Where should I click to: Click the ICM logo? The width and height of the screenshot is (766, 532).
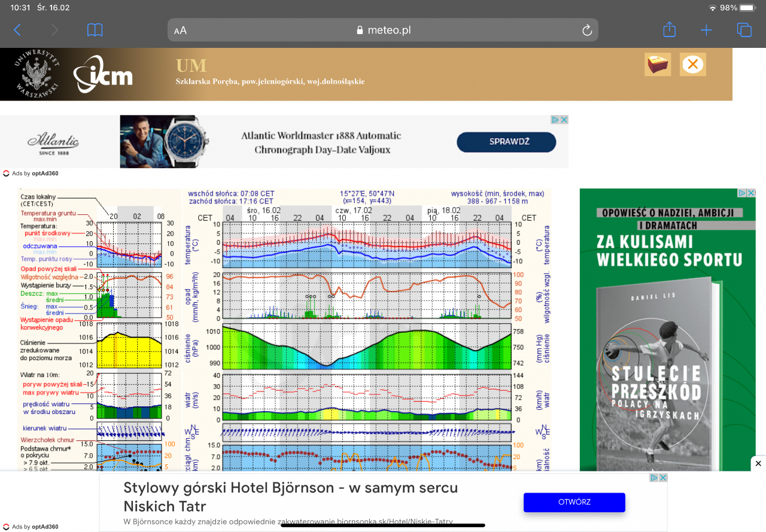pos(103,75)
